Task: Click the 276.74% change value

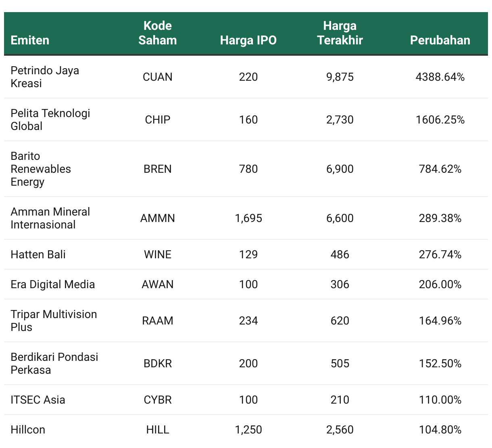Action: pos(440,254)
